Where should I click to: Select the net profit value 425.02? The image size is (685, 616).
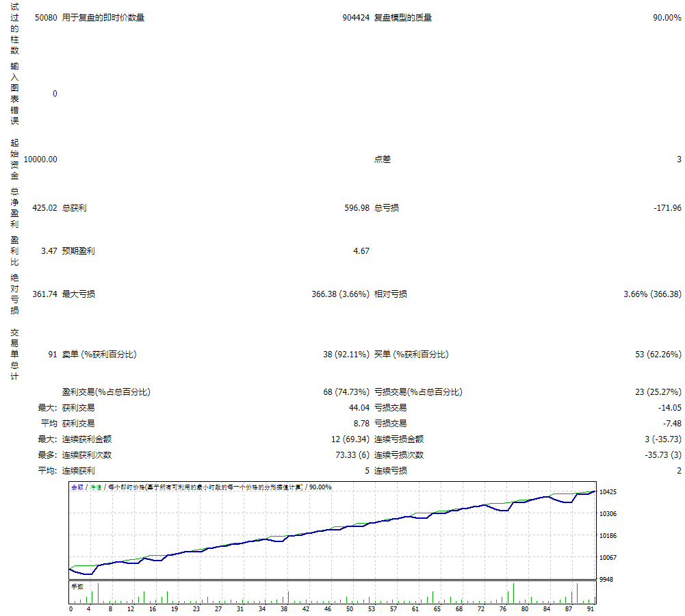pos(44,207)
